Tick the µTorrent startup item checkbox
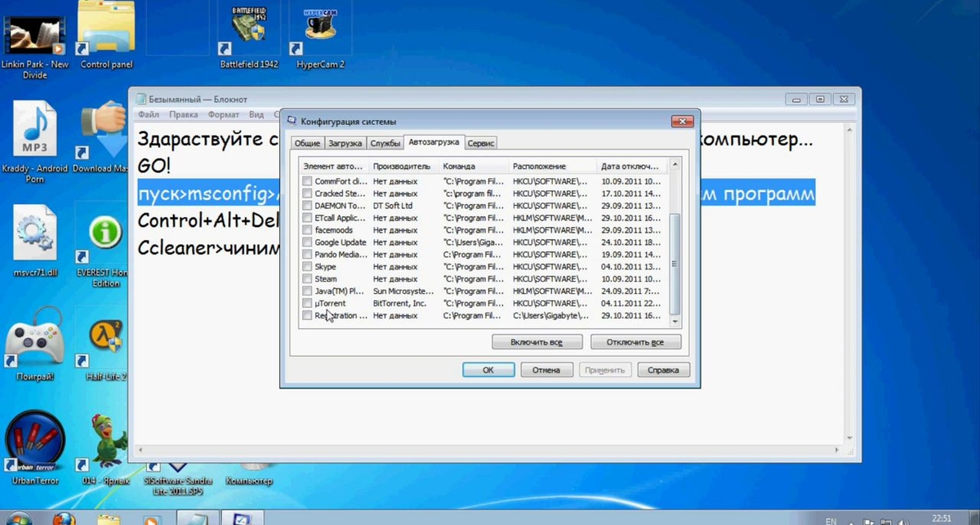This screenshot has width=980, height=525. [307, 304]
